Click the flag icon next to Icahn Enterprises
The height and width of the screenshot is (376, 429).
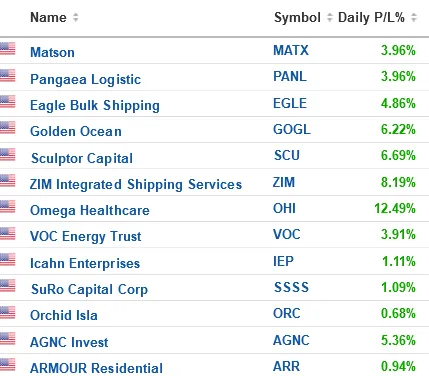point(7,260)
